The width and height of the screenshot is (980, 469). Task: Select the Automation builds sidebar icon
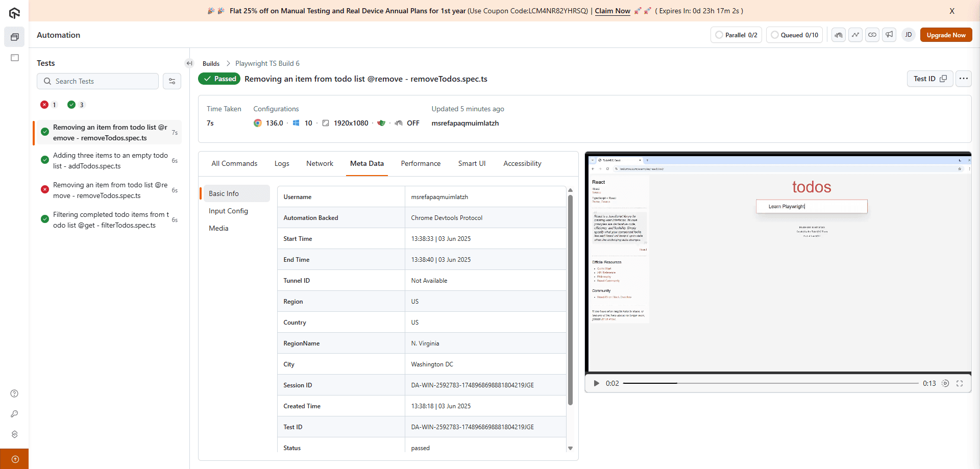pyautogui.click(x=14, y=37)
